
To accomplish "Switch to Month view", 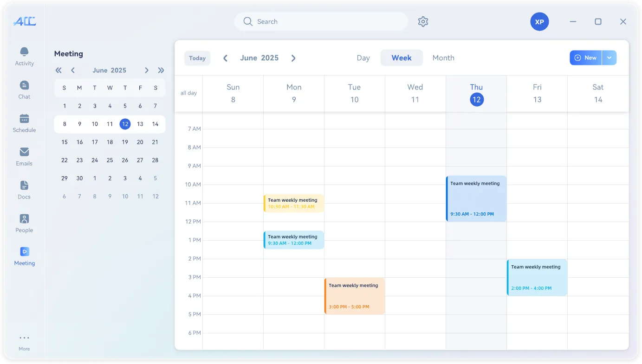I will click(x=443, y=58).
